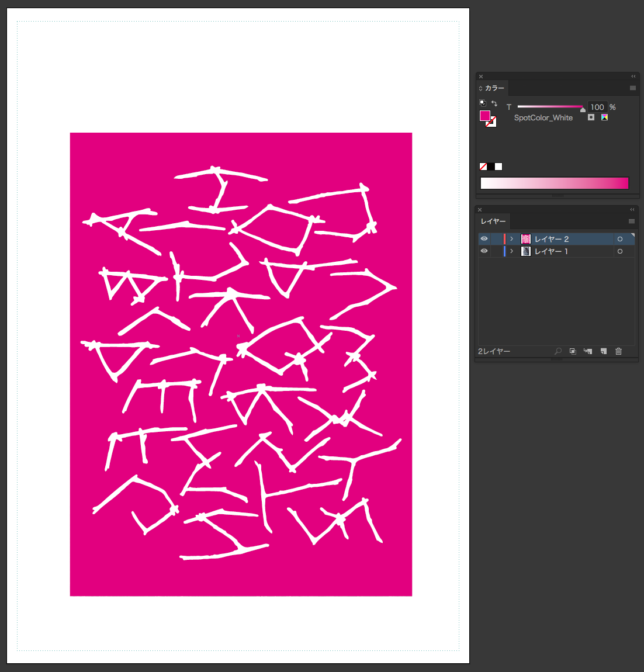Click the SpotColor_White color name

coord(543,118)
